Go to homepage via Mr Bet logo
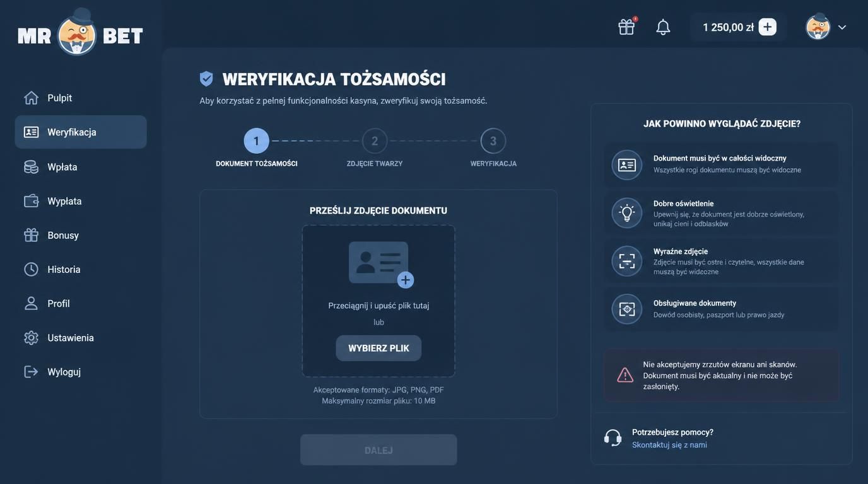868x484 pixels. (x=81, y=32)
